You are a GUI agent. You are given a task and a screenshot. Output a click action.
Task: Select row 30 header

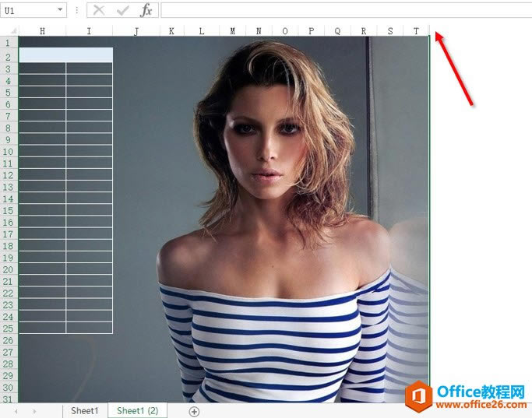click(9, 387)
